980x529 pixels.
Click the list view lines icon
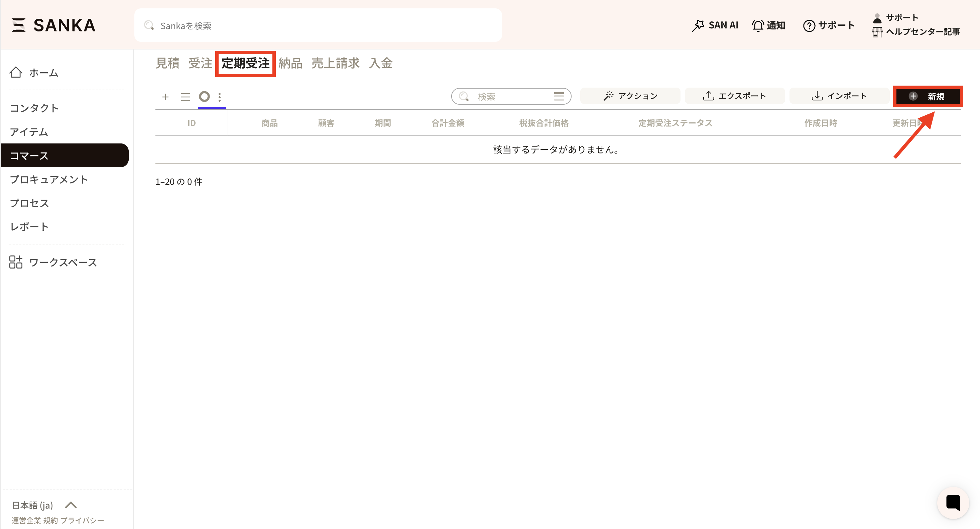[185, 97]
